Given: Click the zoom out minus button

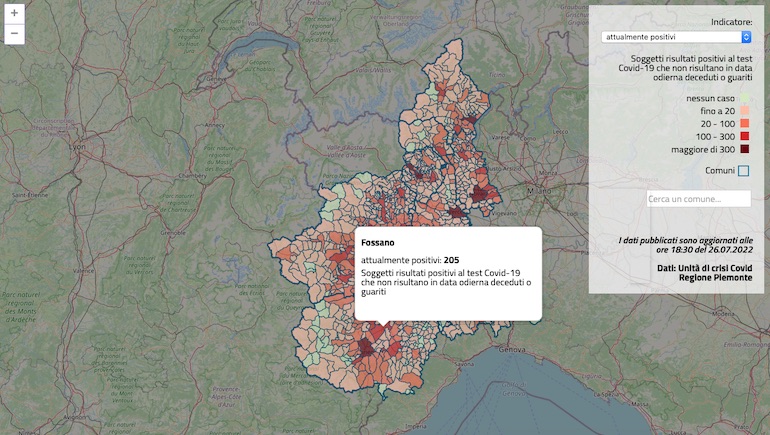Looking at the screenshot, I should pyautogui.click(x=14, y=34).
